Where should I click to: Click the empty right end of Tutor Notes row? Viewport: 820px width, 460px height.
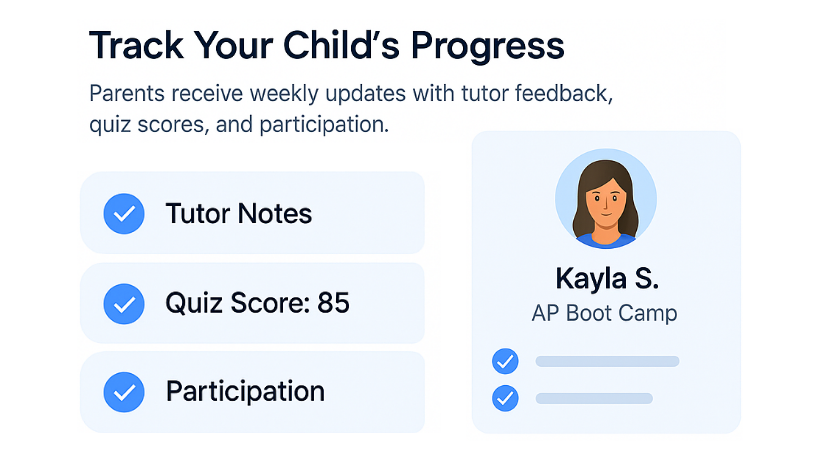pos(385,213)
